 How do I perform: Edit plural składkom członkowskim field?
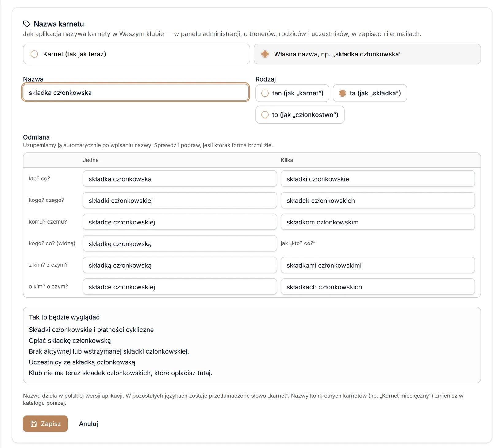(378, 222)
